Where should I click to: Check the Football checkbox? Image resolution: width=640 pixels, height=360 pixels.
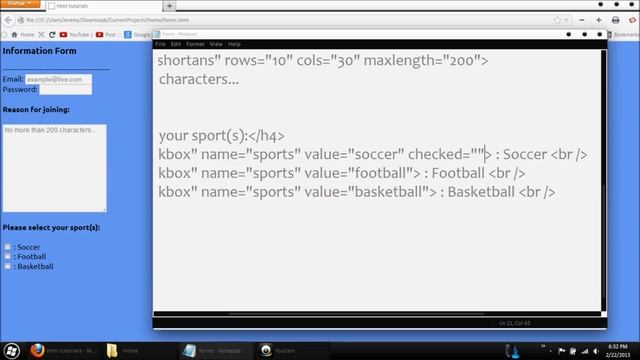click(x=7, y=256)
